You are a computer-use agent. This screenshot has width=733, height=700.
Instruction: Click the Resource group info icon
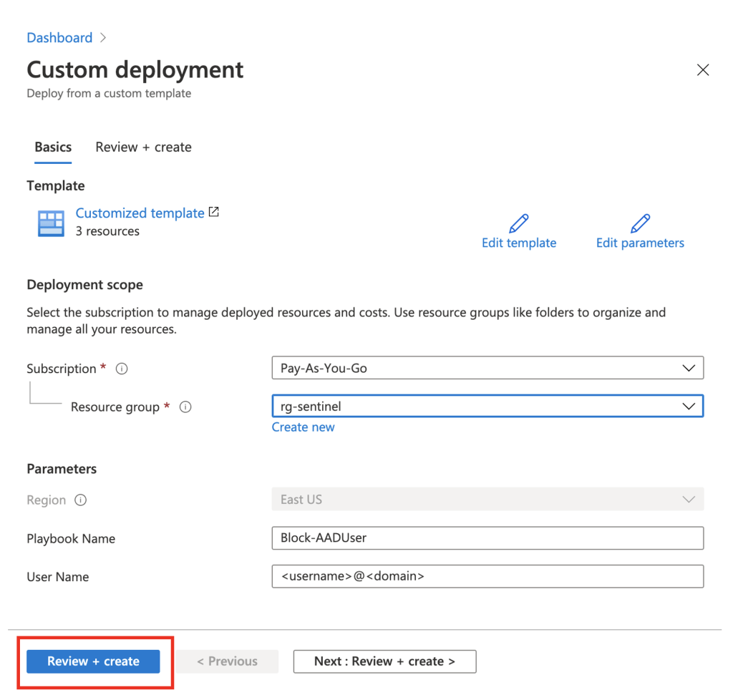185,407
